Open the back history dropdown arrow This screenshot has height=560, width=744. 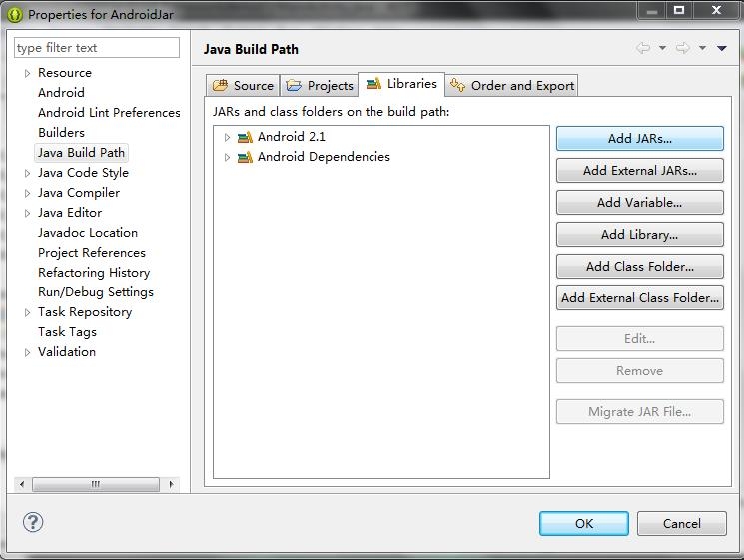[x=662, y=48]
